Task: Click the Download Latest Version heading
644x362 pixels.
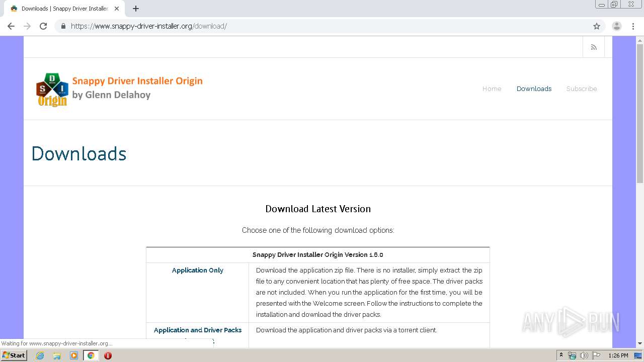Action: [x=318, y=209]
